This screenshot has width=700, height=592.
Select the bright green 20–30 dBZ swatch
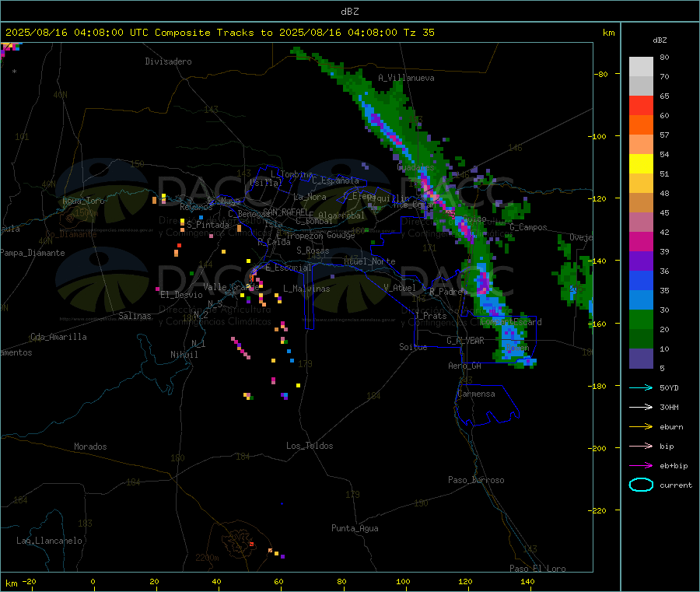click(641, 320)
